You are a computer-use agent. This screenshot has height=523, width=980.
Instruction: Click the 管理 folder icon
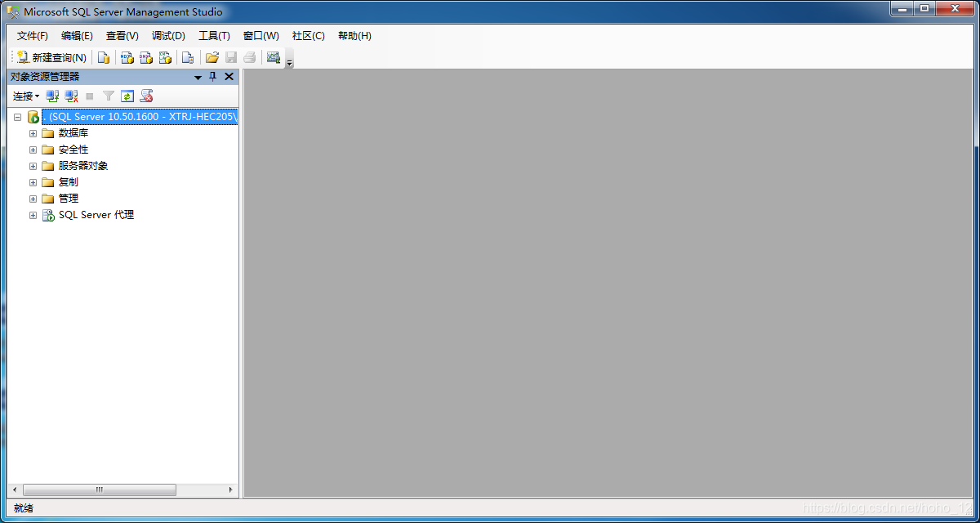coord(48,199)
